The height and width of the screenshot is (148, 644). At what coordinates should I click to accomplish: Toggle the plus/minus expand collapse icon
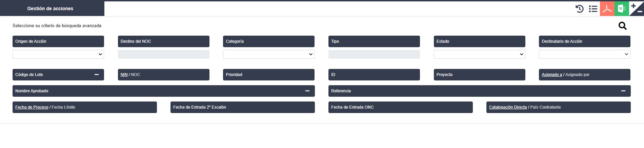click(637, 8)
